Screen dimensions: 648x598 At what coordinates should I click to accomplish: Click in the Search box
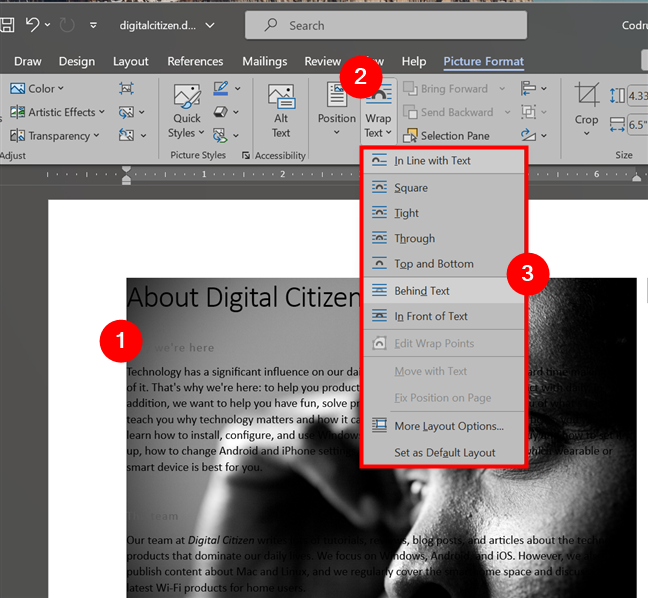[386, 26]
